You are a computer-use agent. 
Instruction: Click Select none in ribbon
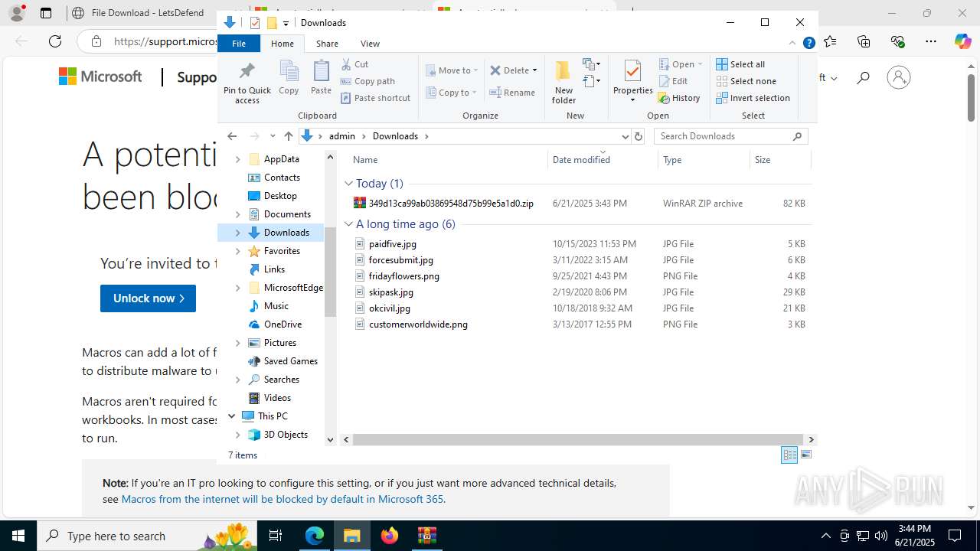[x=746, y=81]
